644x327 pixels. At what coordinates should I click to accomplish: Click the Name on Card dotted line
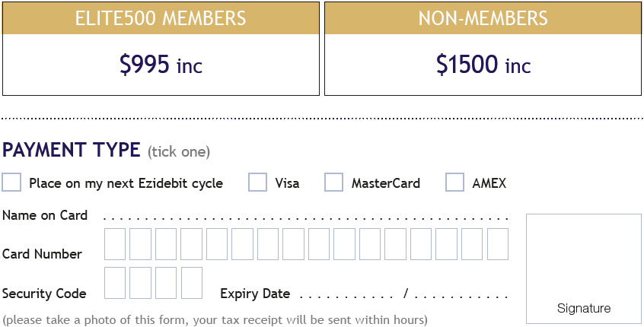(304, 217)
